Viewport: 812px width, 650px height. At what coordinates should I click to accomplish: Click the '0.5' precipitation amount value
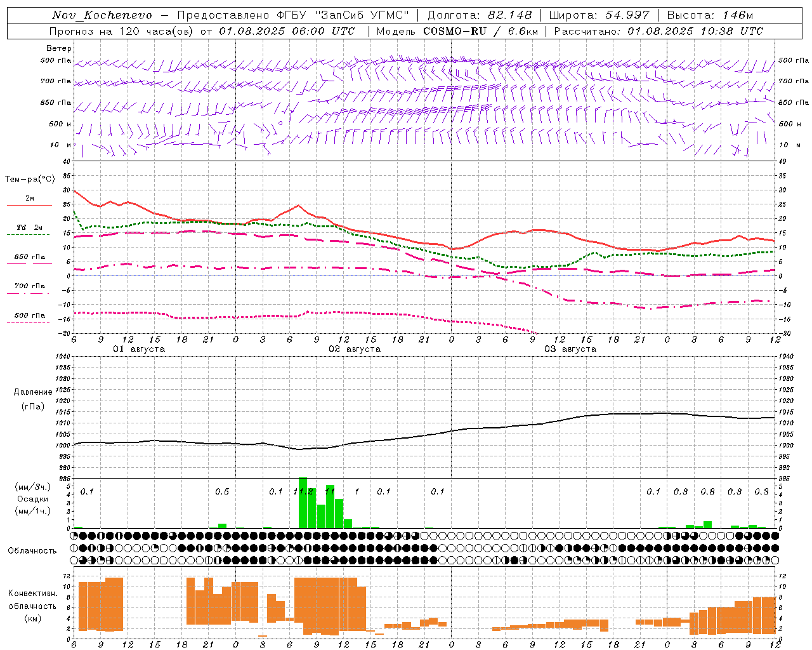coord(222,492)
